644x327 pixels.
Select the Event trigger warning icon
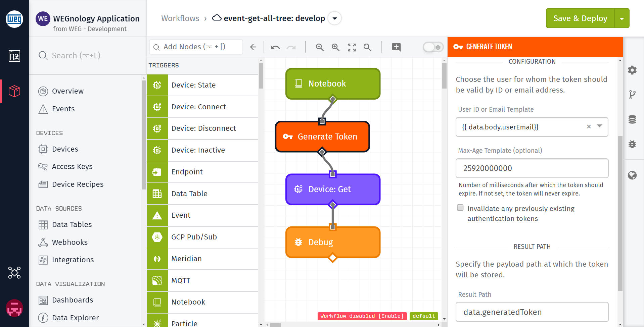click(x=157, y=215)
